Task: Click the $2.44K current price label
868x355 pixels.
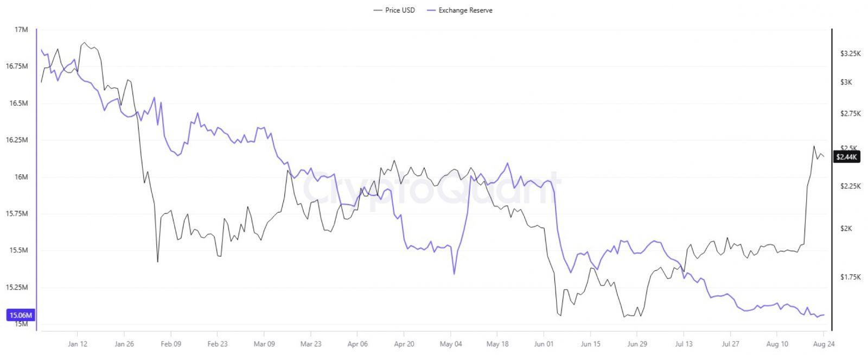Action: click(847, 157)
